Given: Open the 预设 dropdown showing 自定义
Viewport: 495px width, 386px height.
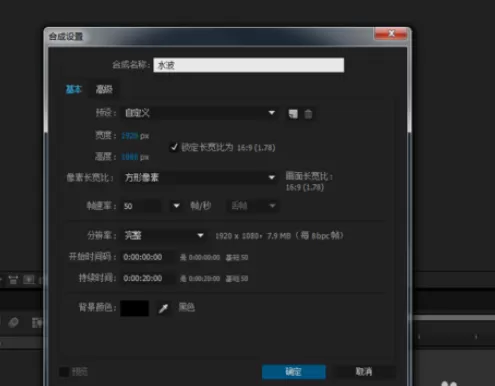Looking at the screenshot, I should [200, 113].
